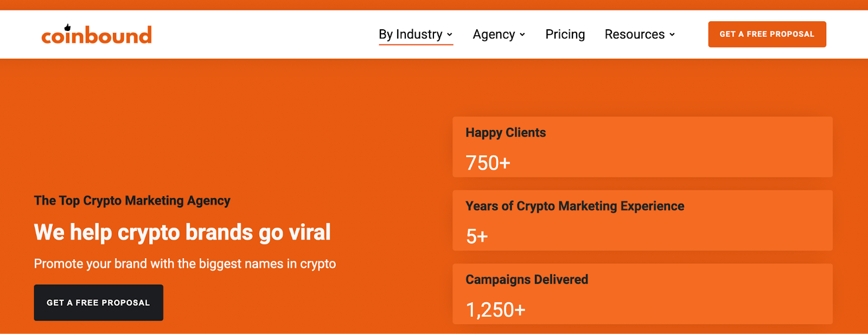Go to the Pricing page
The image size is (868, 334).
click(565, 34)
